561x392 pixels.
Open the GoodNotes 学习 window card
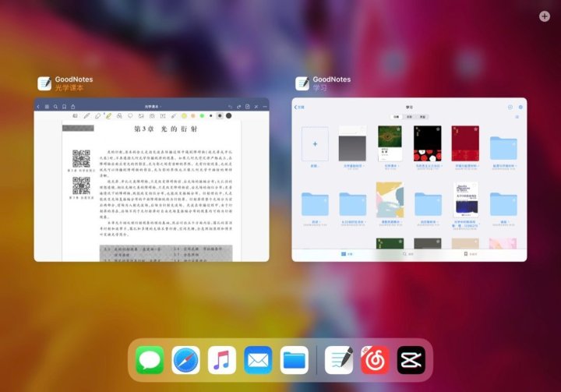tap(409, 180)
